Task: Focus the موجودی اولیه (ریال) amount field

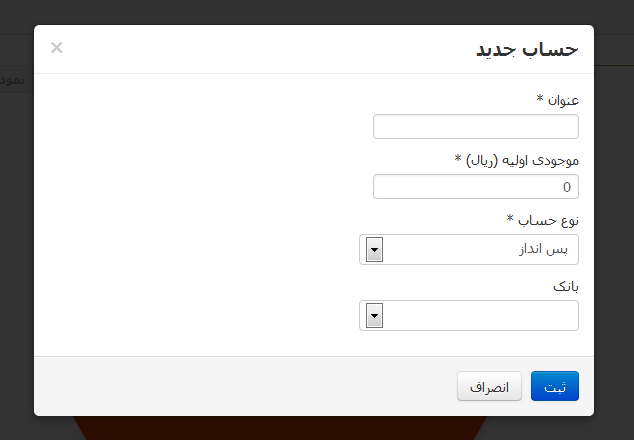Action: click(475, 187)
